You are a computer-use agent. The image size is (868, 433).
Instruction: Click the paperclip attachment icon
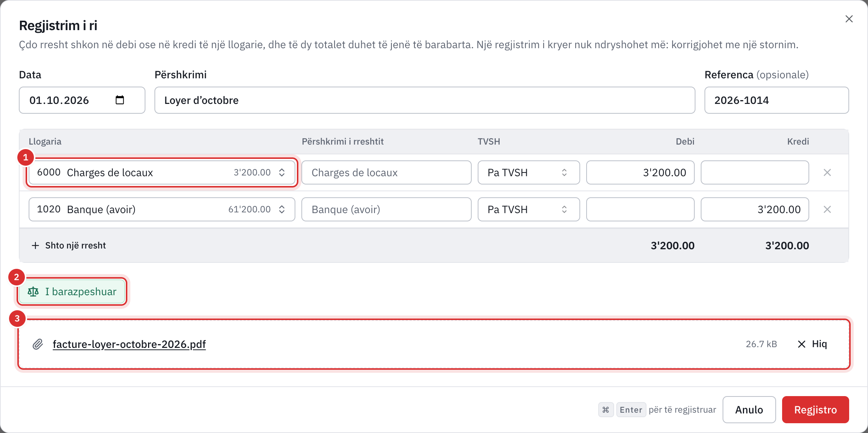38,344
